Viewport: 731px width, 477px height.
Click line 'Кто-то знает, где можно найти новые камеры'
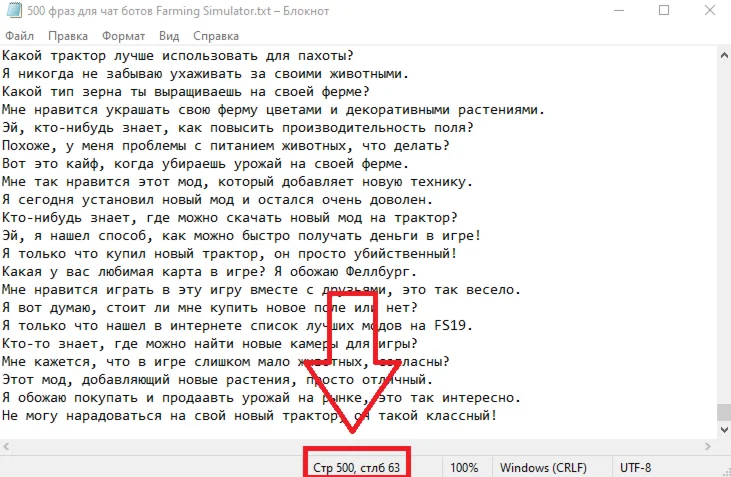pyautogui.click(x=170, y=344)
